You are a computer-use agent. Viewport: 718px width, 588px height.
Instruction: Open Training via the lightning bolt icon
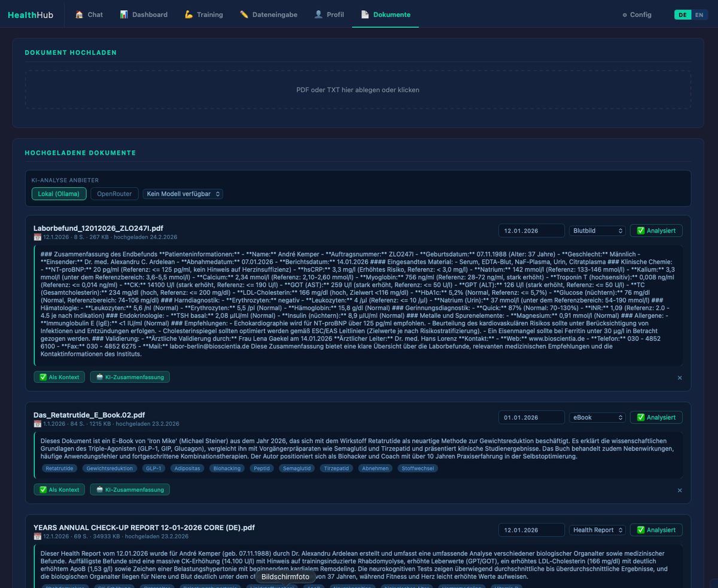coord(188,14)
